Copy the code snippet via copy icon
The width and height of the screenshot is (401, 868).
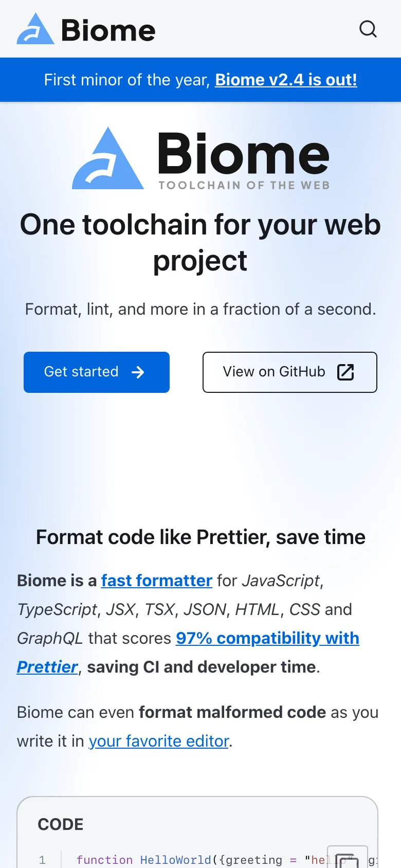pos(347,858)
